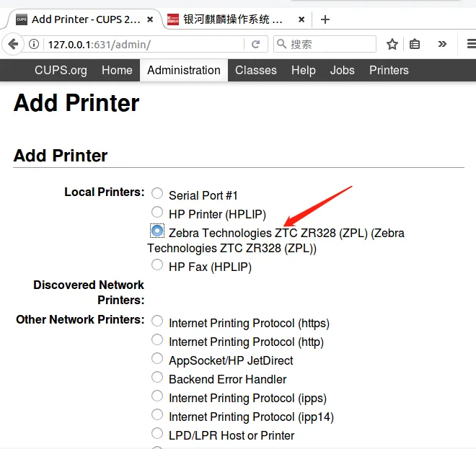Click the browser back arrow button
476x449 pixels.
click(13, 45)
